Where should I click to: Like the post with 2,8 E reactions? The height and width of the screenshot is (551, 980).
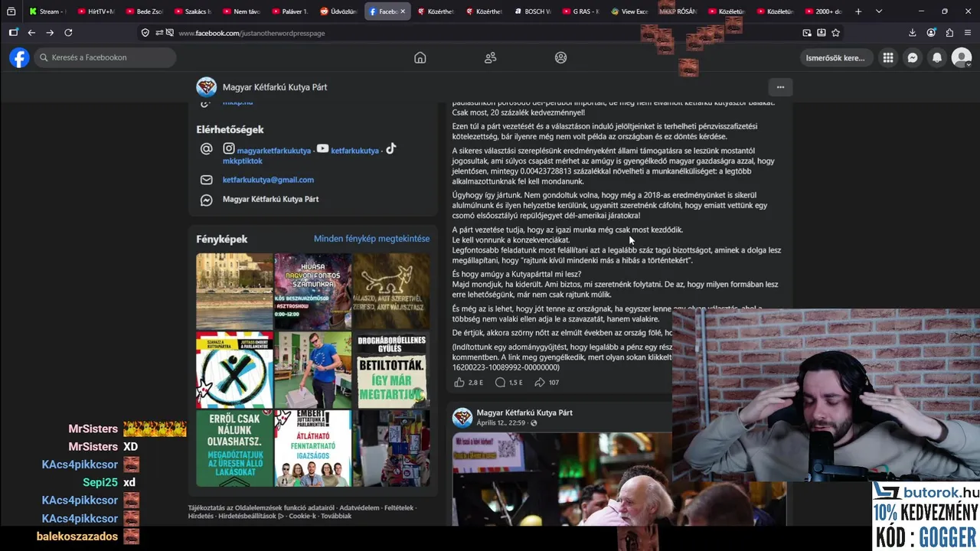click(459, 382)
